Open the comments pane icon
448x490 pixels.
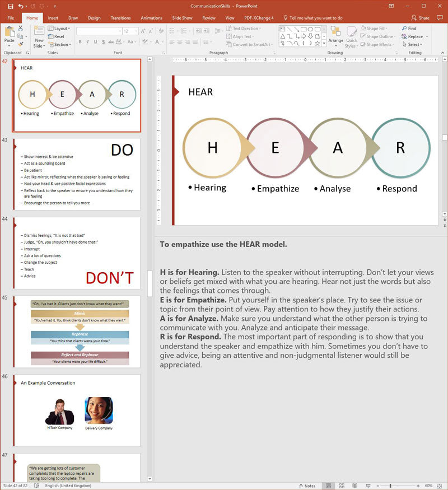point(440,18)
